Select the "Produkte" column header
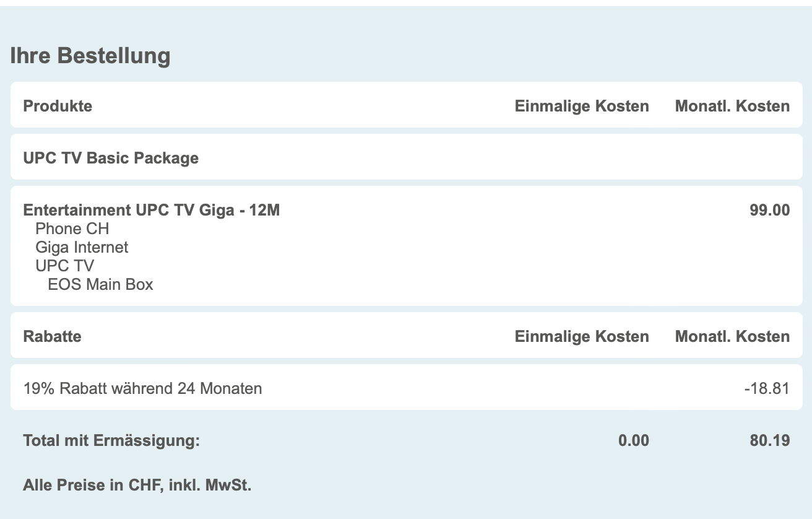The image size is (812, 519). 58,106
